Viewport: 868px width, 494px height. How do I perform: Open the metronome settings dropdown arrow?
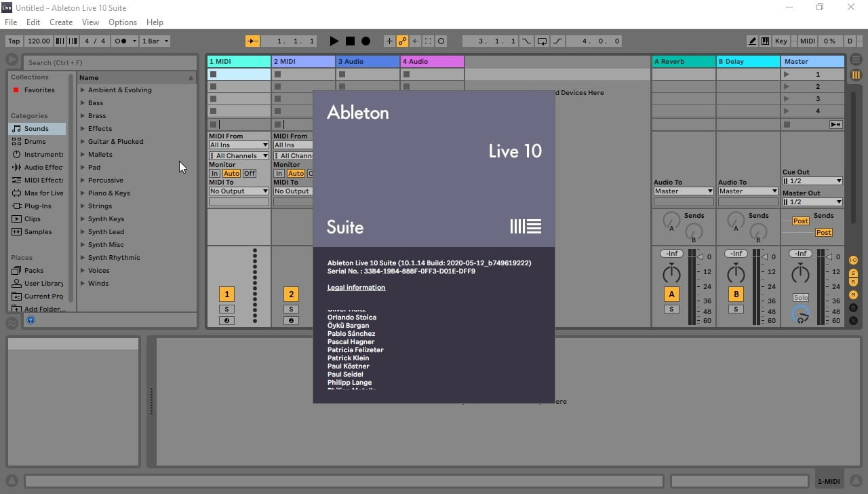pos(134,41)
